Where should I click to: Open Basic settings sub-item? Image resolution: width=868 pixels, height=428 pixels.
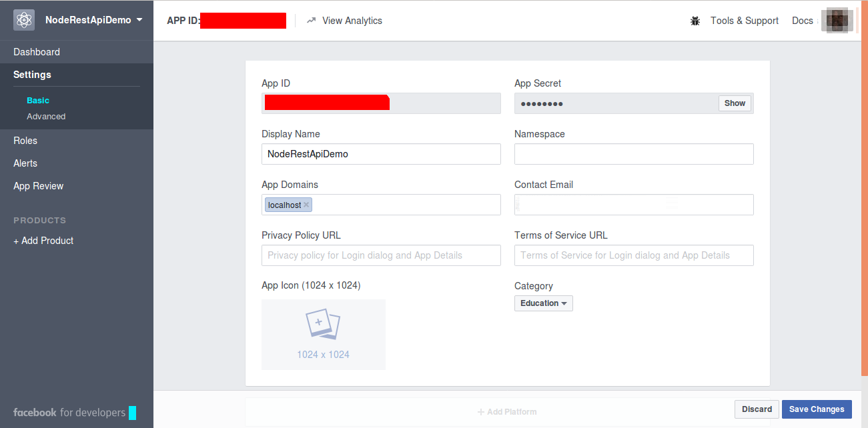point(38,100)
